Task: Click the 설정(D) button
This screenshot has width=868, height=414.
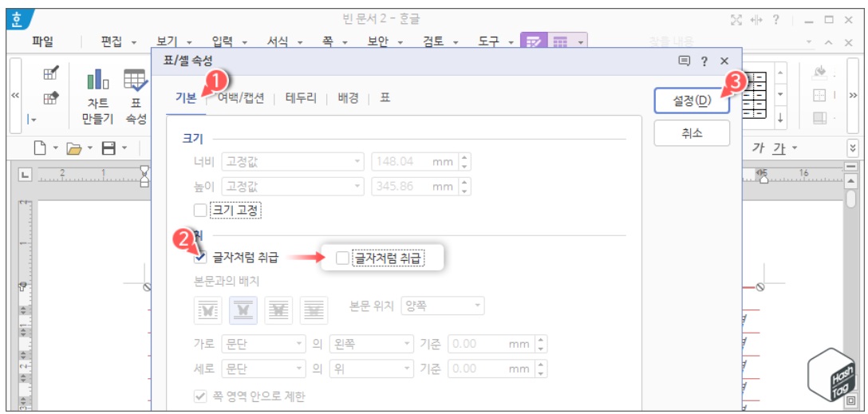Action: pyautogui.click(x=692, y=101)
